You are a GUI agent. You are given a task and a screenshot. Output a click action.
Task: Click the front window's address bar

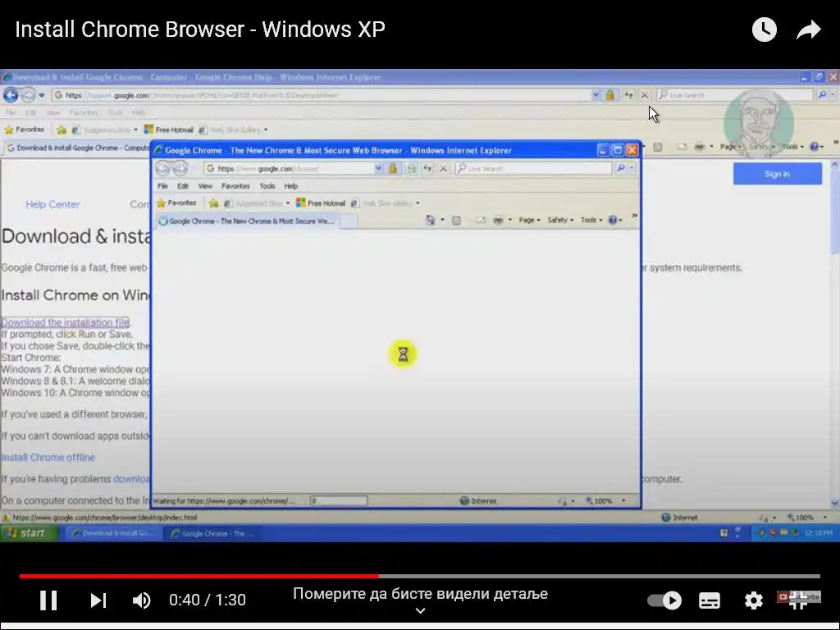click(290, 169)
